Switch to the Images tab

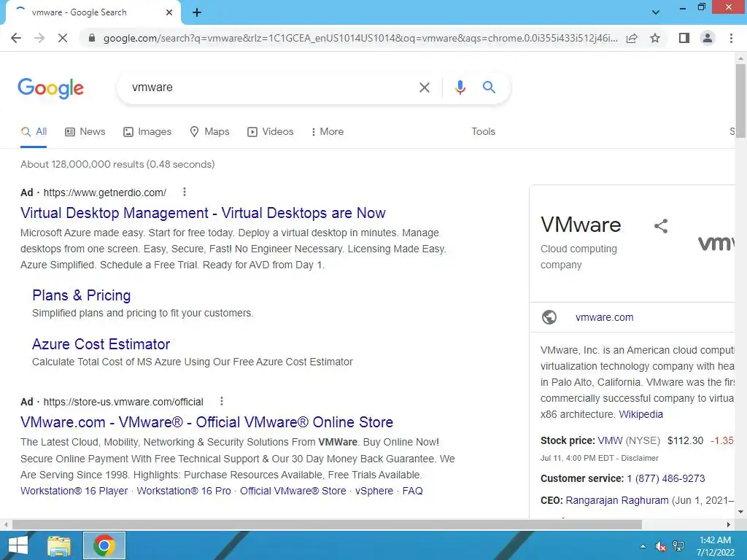147,132
